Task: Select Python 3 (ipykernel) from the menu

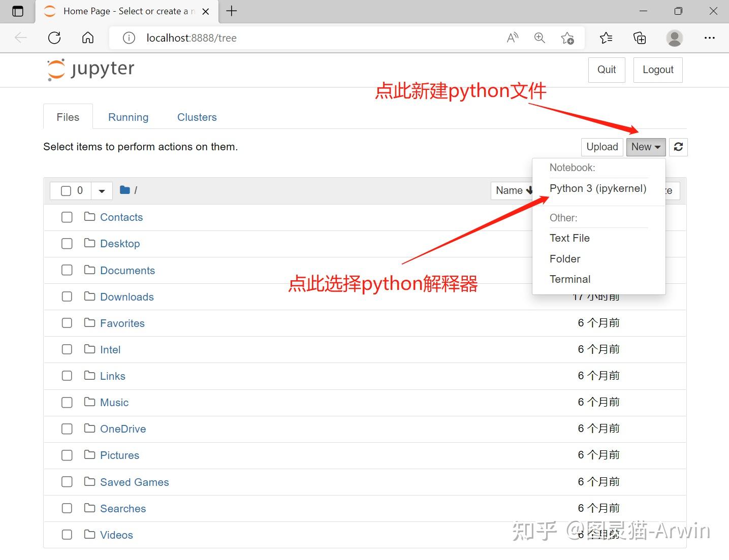Action: tap(598, 188)
